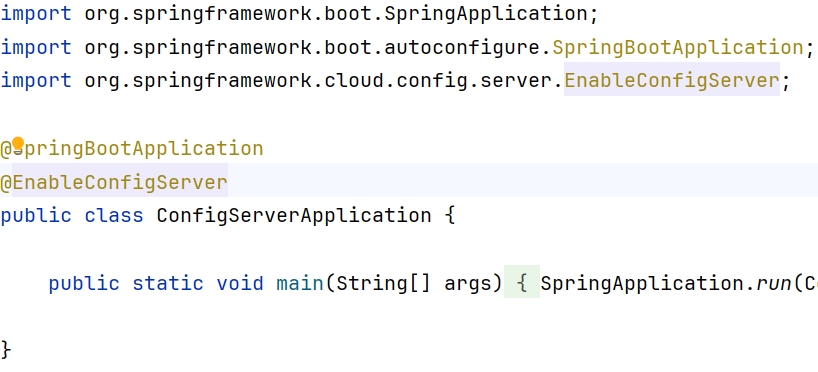818x372 pixels.
Task: Click the class name ConfigServerApplication
Action: point(294,216)
